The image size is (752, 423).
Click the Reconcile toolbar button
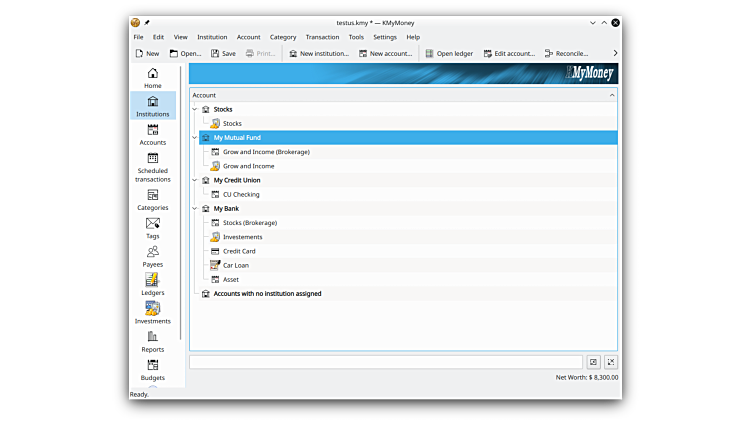click(566, 54)
